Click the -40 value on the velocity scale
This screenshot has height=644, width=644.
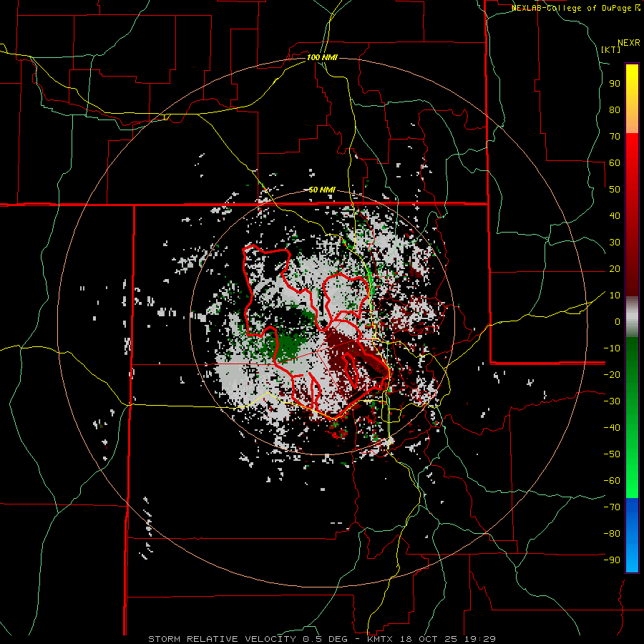(x=612, y=428)
